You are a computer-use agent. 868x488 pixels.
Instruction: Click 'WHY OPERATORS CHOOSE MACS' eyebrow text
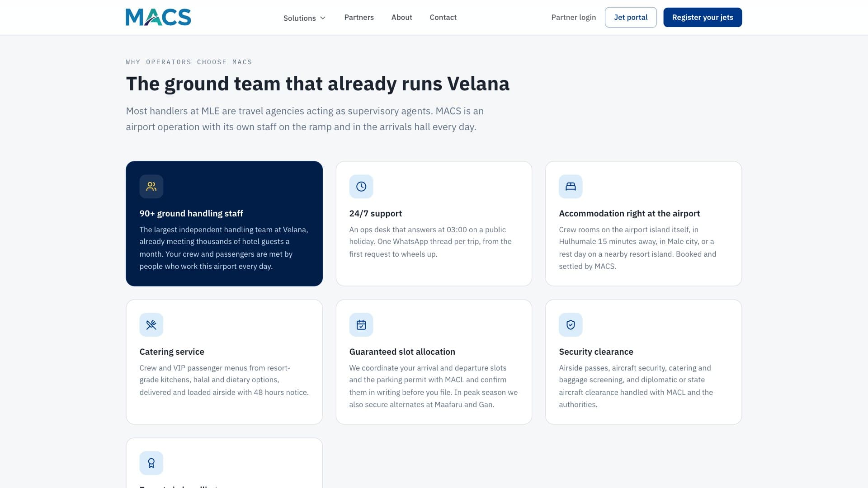click(x=189, y=62)
